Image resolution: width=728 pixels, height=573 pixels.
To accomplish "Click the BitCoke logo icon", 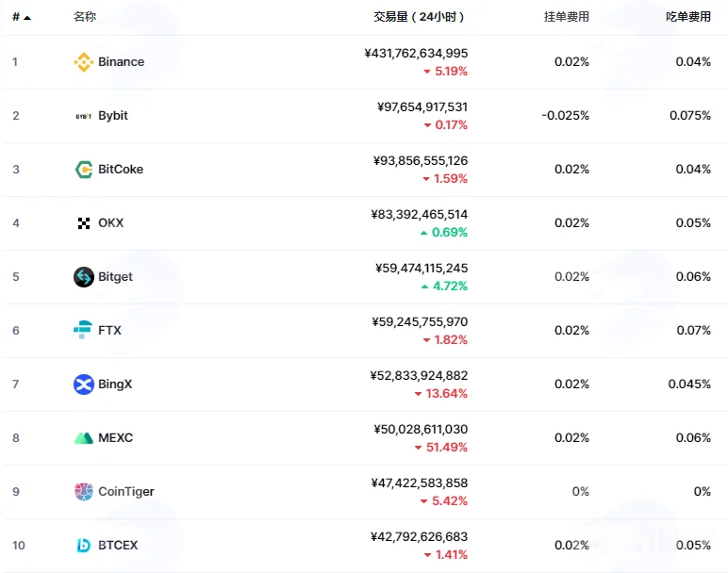I will pos(84,170).
